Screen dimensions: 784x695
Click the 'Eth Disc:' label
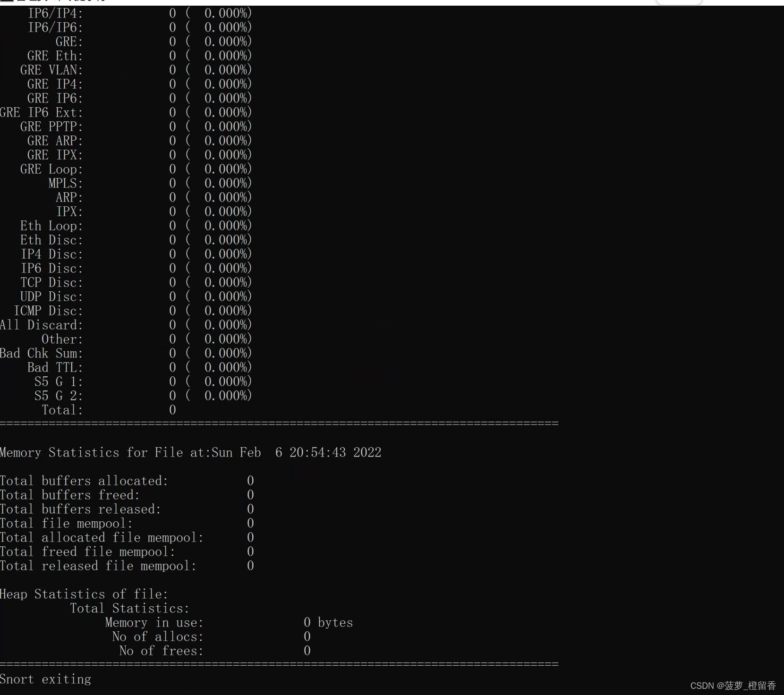[51, 240]
